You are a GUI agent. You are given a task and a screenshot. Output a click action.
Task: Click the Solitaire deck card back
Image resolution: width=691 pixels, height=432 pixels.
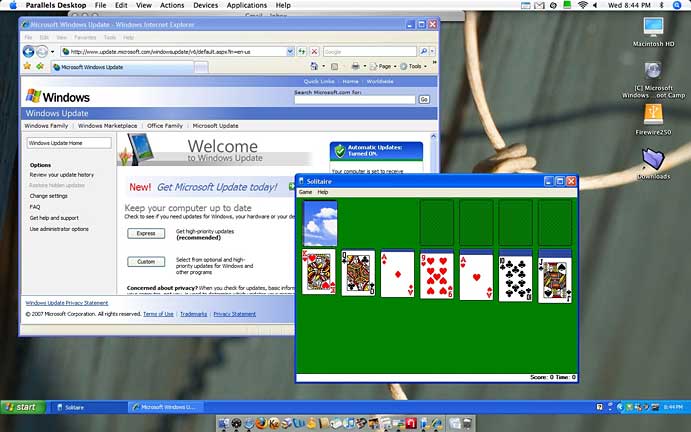(x=320, y=223)
